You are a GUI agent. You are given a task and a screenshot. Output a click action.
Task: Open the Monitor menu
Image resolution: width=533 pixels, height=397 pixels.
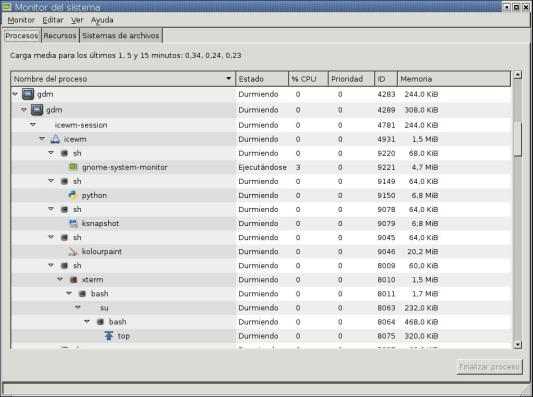coord(21,20)
